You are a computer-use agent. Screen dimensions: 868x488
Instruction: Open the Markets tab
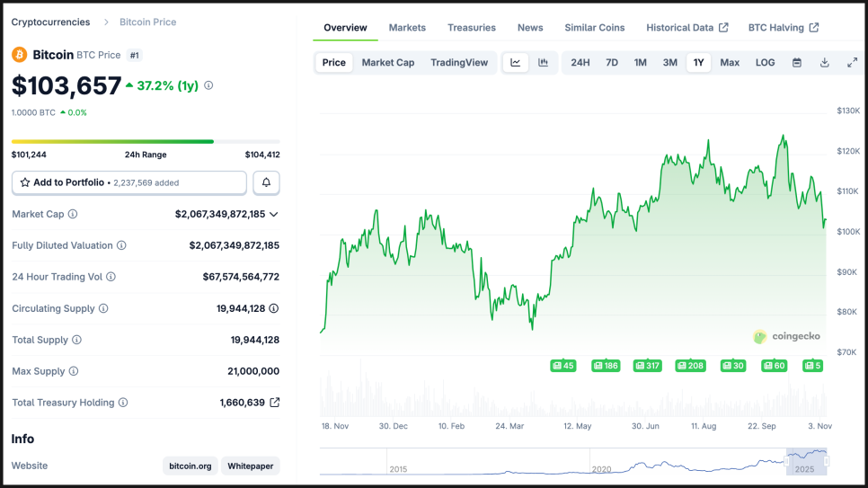point(407,28)
